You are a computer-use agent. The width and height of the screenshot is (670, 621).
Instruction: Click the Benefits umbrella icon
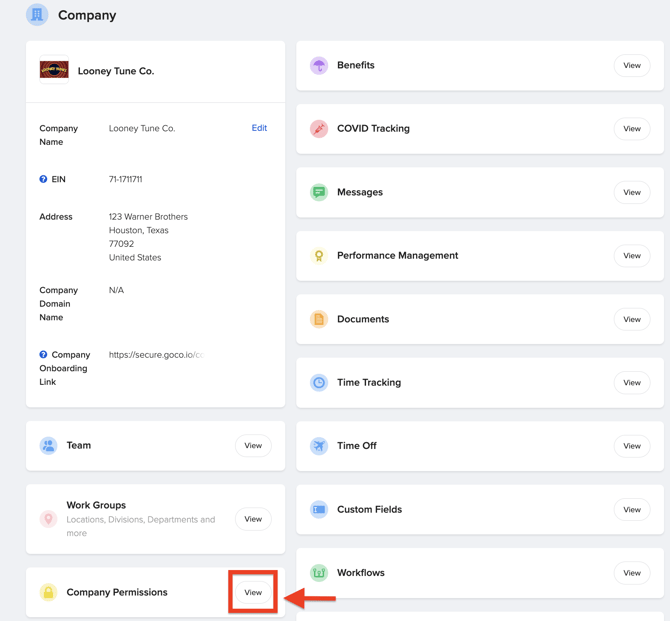point(319,65)
